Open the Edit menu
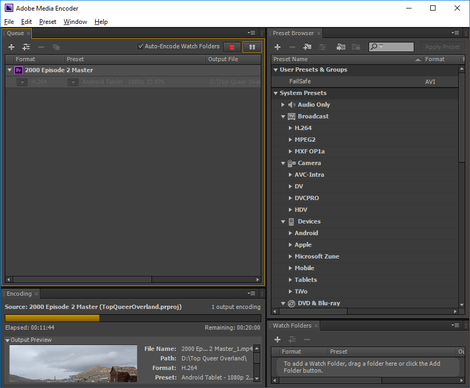The image size is (470, 388). coord(26,22)
